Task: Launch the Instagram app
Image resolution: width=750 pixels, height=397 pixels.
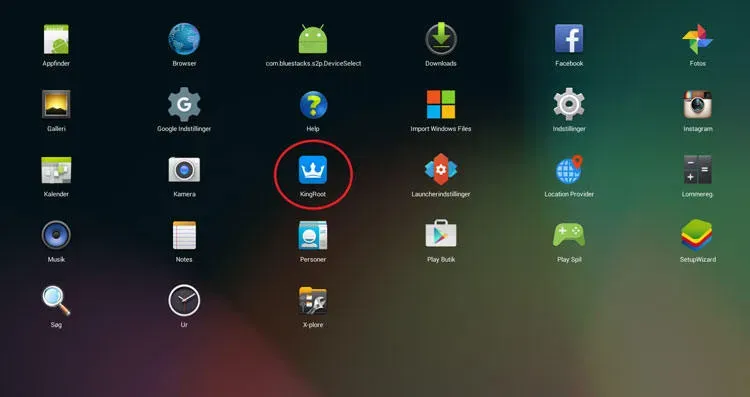Action: pos(697,104)
